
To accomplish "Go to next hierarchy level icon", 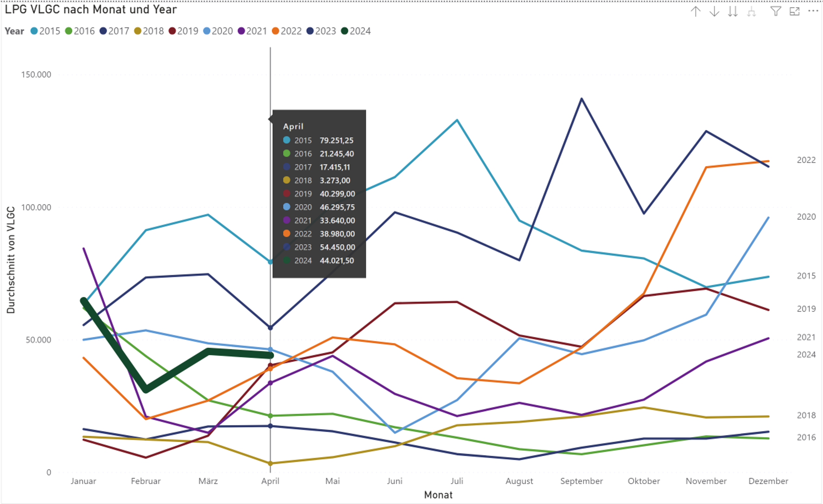I will 733,11.
